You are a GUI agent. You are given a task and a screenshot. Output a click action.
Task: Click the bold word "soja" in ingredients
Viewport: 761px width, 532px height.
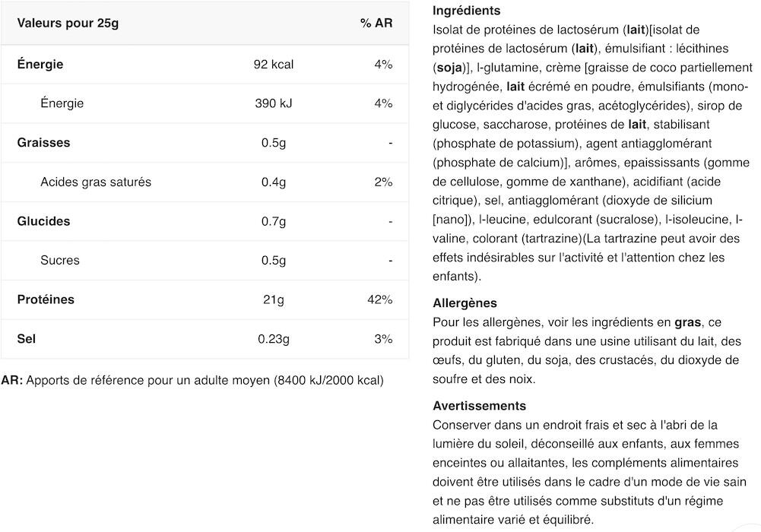pyautogui.click(x=449, y=68)
